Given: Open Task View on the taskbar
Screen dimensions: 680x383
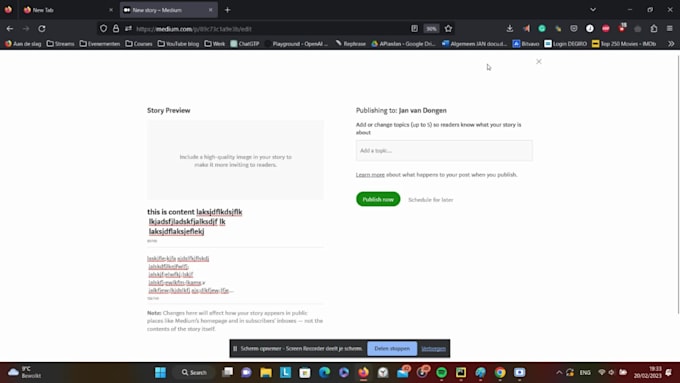Looking at the screenshot, I should (x=227, y=373).
